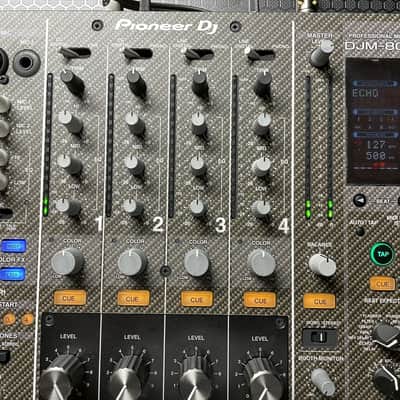Adjust channel 1 TRIM knob
Screen dimensions: 400x400
click(x=72, y=82)
